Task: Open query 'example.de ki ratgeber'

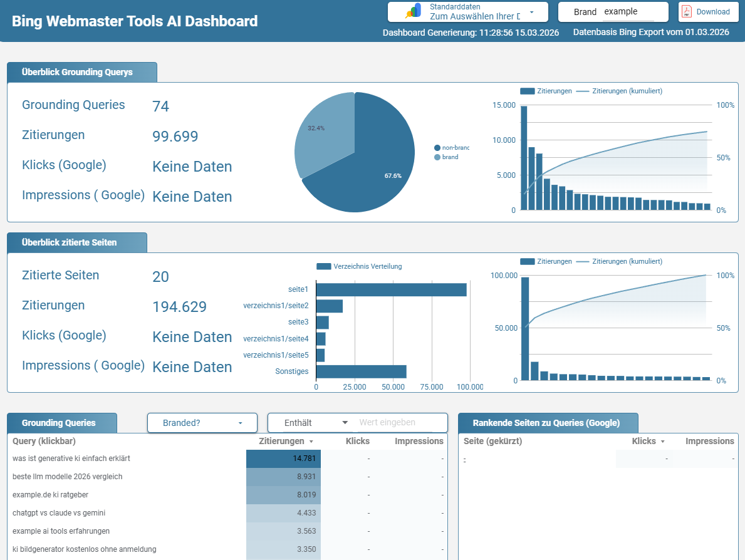Action: click(x=50, y=494)
